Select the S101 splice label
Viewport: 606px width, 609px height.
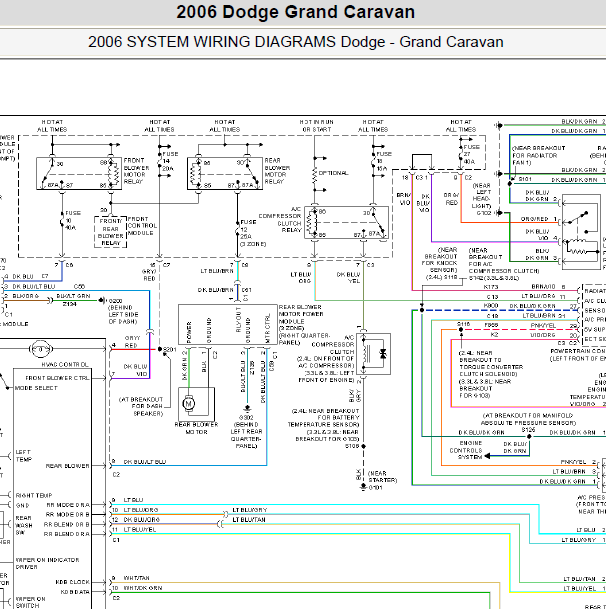pos(525,179)
